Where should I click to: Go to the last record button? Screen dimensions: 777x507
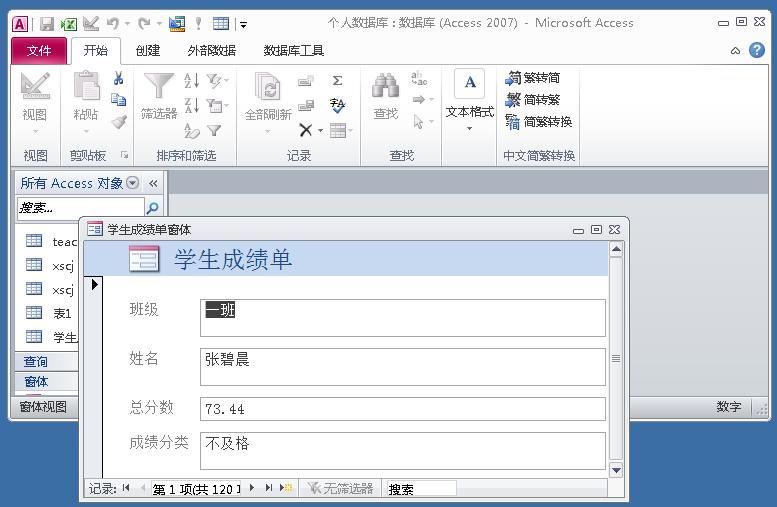pos(268,488)
